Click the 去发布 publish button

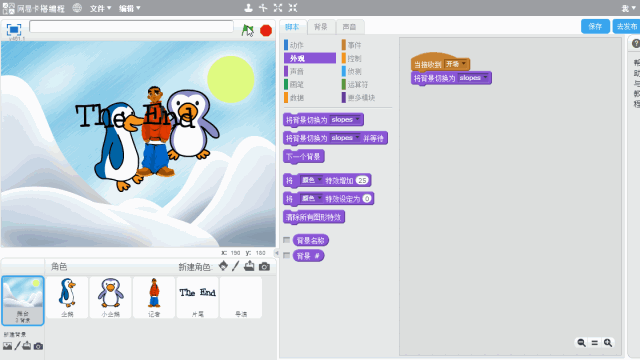pyautogui.click(x=627, y=27)
